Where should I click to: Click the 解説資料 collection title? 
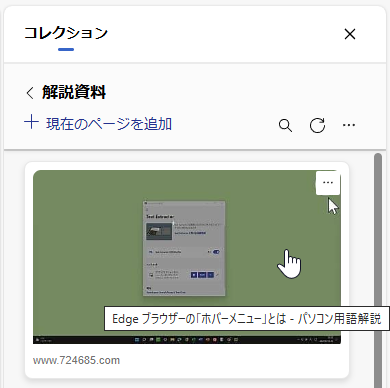74,92
